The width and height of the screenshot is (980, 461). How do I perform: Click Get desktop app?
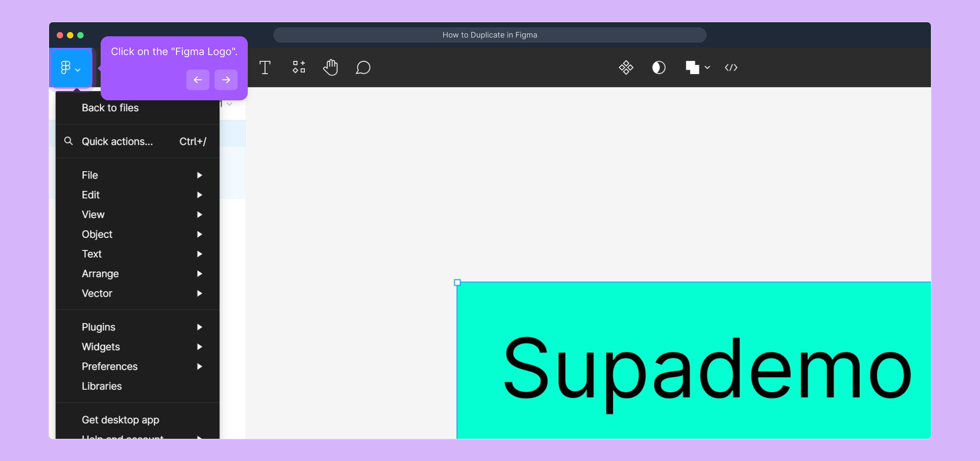pos(120,420)
